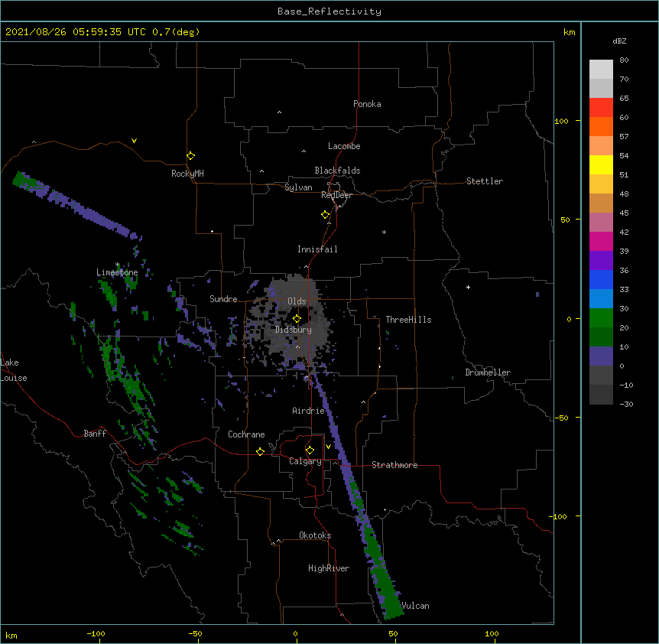Image resolution: width=659 pixels, height=644 pixels.
Task: Click the Base_Reflectivity title
Action: pyautogui.click(x=329, y=11)
